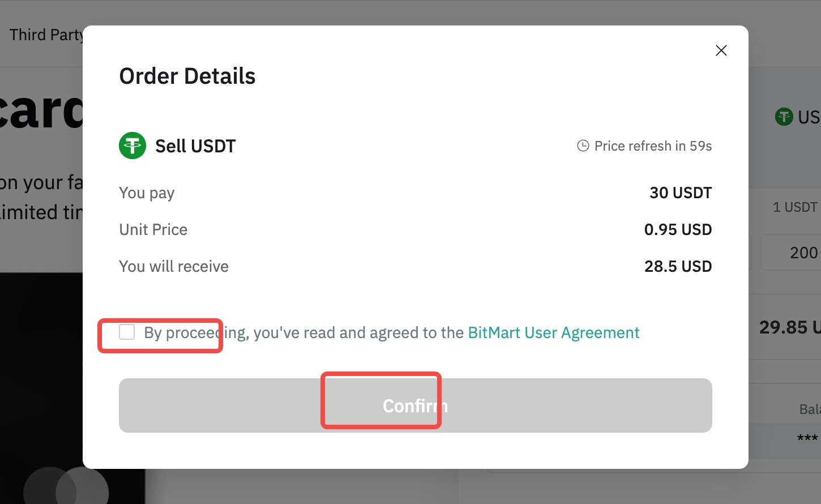Viewport: 821px width, 504px height.
Task: Open the BitMart User Agreement link
Action: click(x=553, y=332)
